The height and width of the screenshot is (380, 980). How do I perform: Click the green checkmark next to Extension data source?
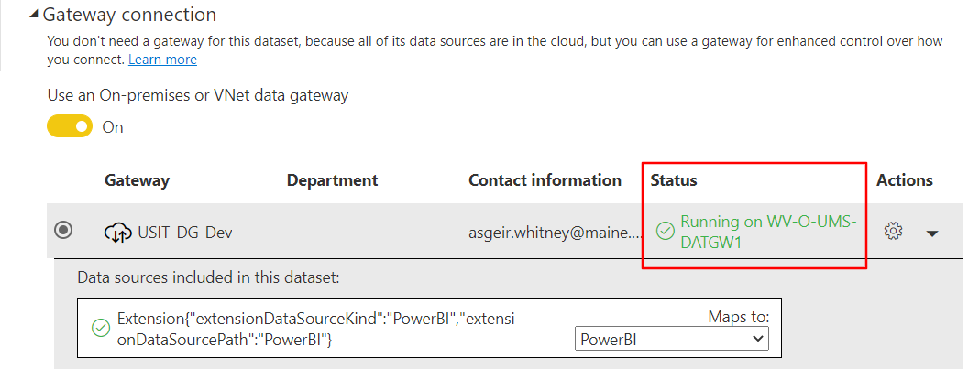click(101, 327)
